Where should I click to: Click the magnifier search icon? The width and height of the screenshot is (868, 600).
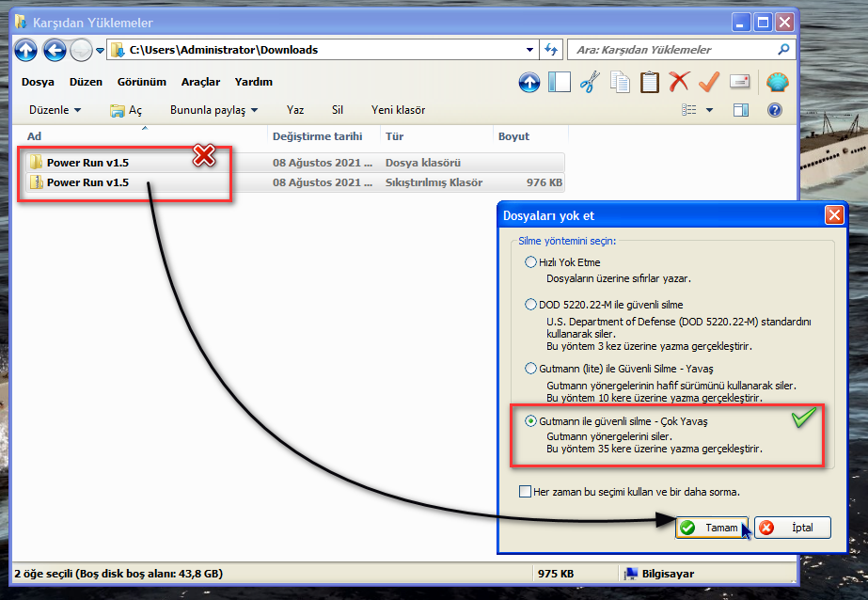pos(783,50)
